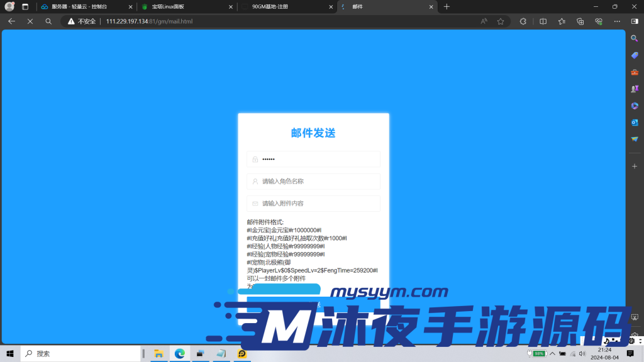Screen dimensions: 644x362
Task: Open the Outlook icon in Edge sidebar
Action: tap(635, 123)
